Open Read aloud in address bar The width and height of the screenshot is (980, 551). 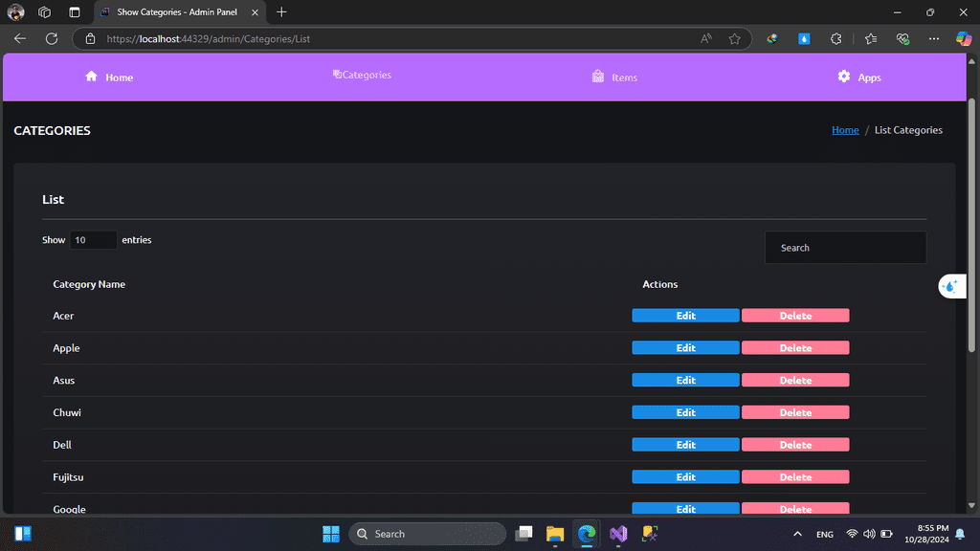(705, 38)
